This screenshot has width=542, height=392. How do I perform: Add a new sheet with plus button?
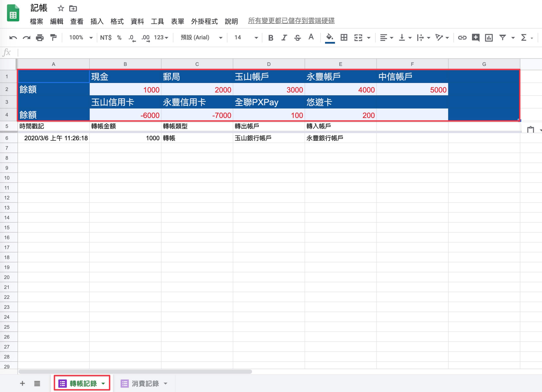click(22, 383)
